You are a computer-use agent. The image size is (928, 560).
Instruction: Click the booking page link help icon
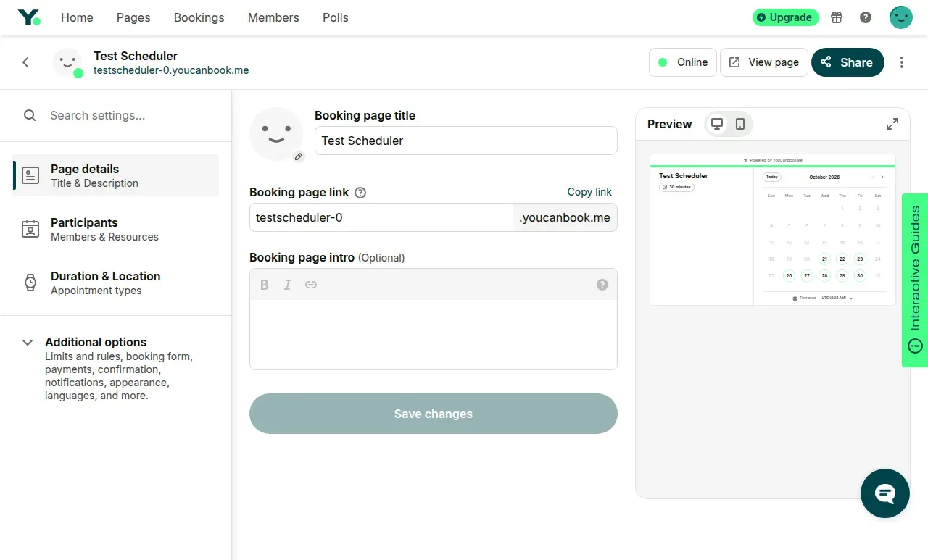[360, 193]
